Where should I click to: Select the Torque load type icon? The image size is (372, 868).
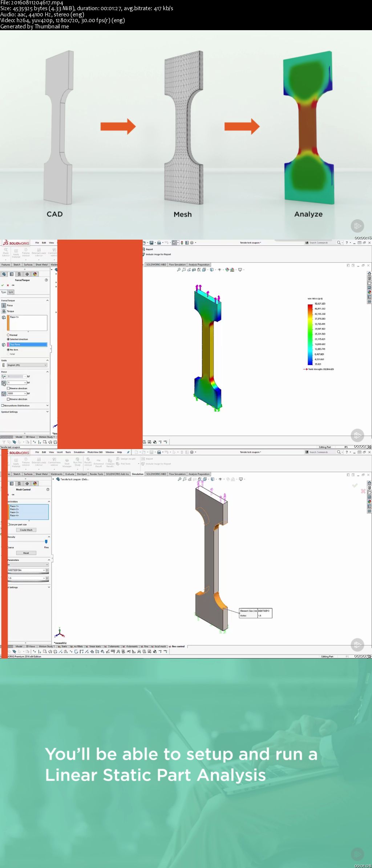4,311
